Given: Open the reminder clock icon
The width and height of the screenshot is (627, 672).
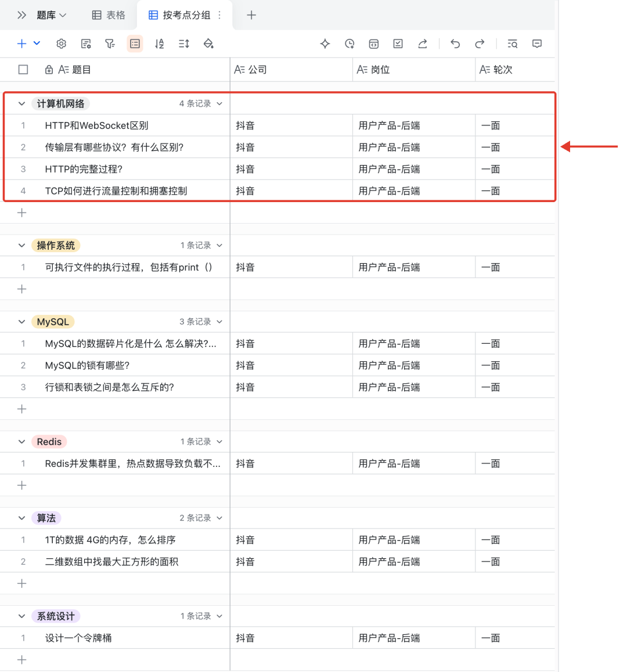Looking at the screenshot, I should click(349, 44).
